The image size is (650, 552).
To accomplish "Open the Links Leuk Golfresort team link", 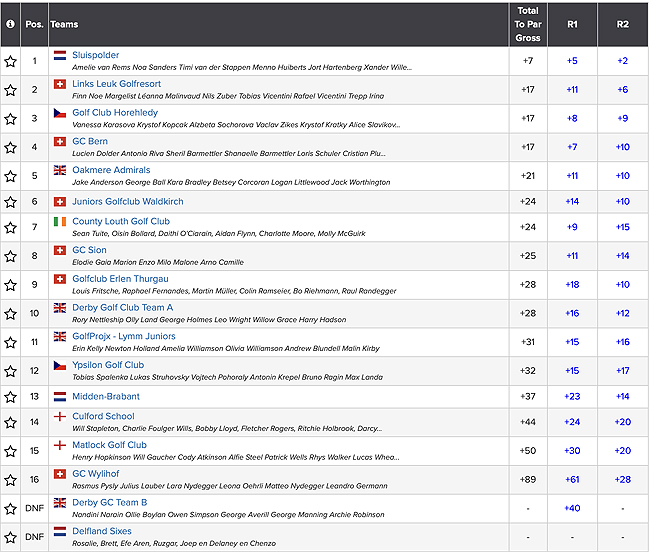I will [116, 84].
